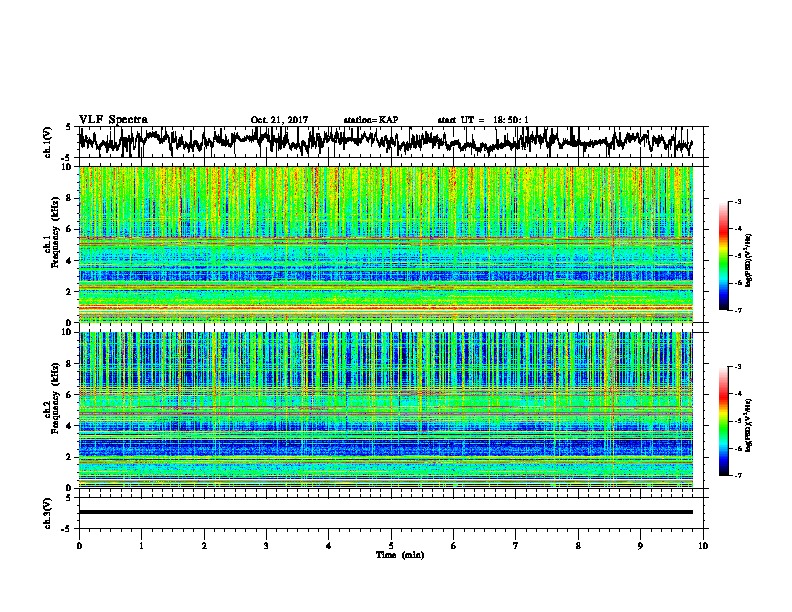Click the ch.1(V) axis label
Viewport: 792px width, 612px height.
click(48, 142)
